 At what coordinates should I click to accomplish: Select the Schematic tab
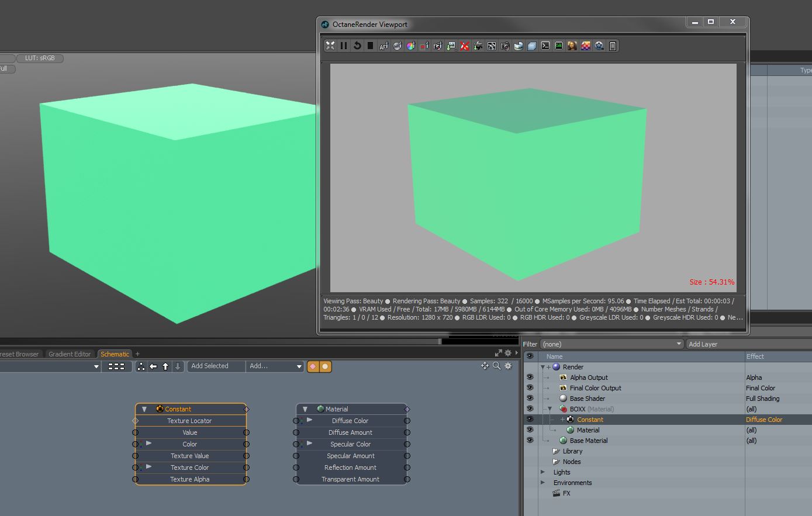(x=115, y=354)
